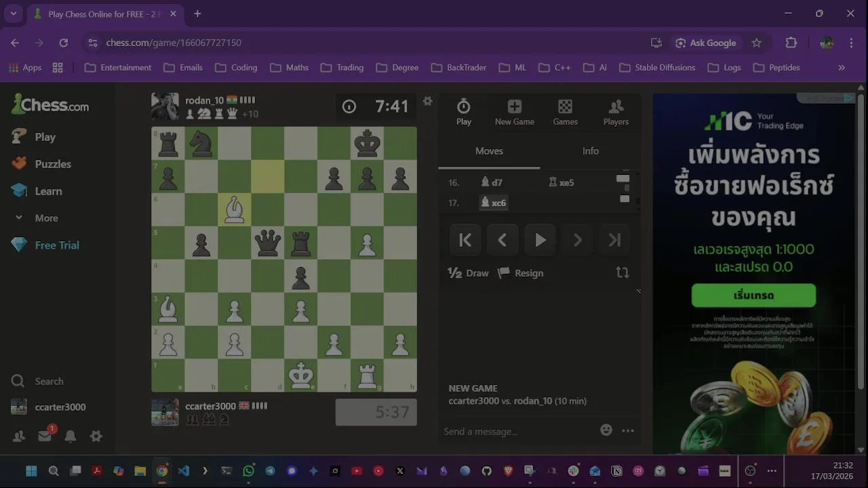Image resolution: width=868 pixels, height=488 pixels.
Task: Select the black king on g8
Action: [367, 143]
